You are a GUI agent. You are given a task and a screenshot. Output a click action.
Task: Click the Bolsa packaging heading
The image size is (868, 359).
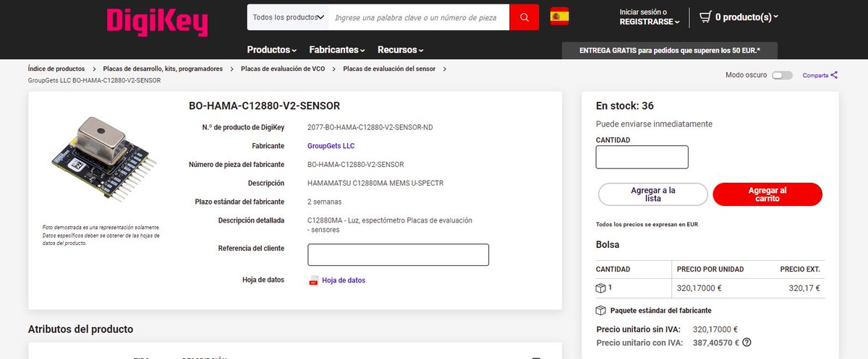click(x=608, y=245)
